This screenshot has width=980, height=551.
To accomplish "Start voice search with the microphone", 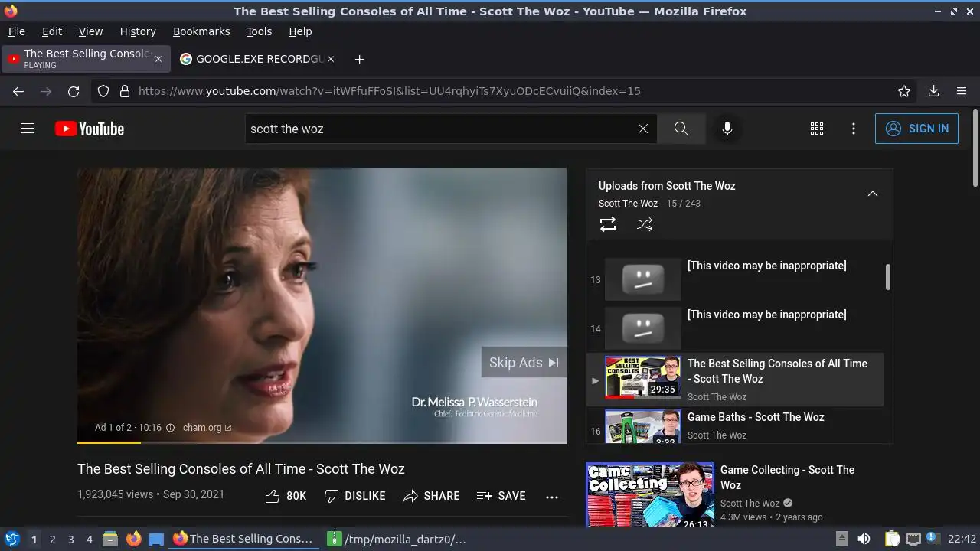I will coord(727,129).
